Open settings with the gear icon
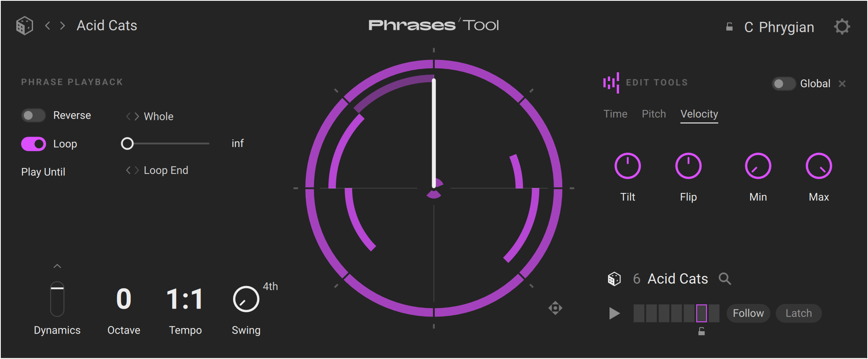Image resolution: width=868 pixels, height=359 pixels. [x=841, y=27]
